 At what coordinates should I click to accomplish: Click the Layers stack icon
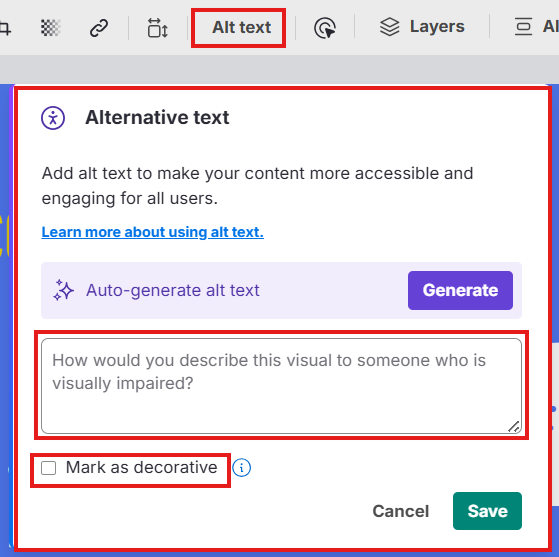389,27
